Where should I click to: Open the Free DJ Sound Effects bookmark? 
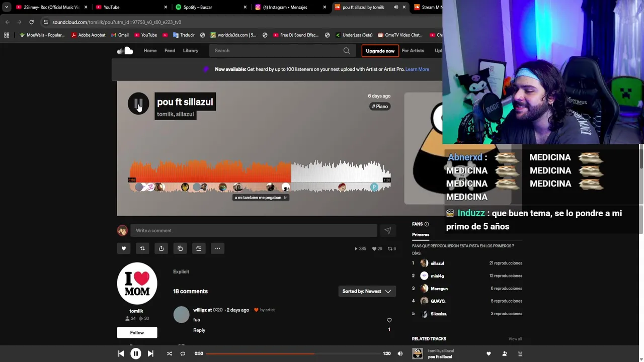[x=296, y=35]
